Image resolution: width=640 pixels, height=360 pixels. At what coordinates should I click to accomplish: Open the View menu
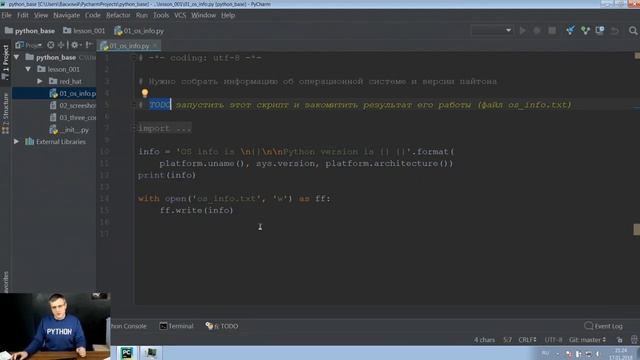[x=41, y=15]
